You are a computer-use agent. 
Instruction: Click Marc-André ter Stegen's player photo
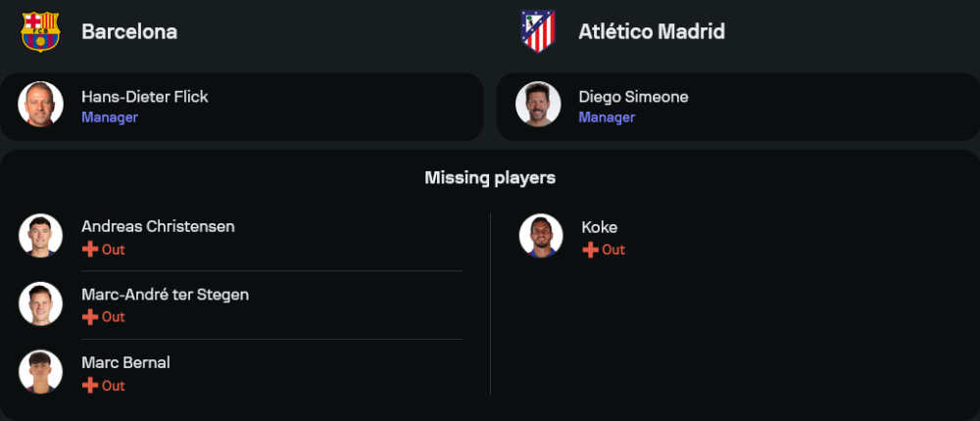pyautogui.click(x=40, y=304)
